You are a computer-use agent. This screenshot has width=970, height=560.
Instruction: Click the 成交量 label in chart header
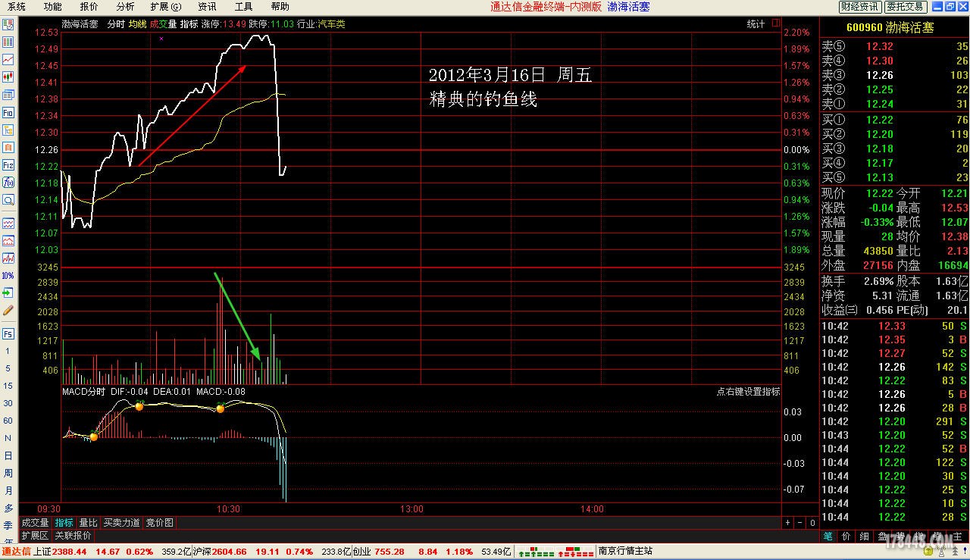click(163, 24)
